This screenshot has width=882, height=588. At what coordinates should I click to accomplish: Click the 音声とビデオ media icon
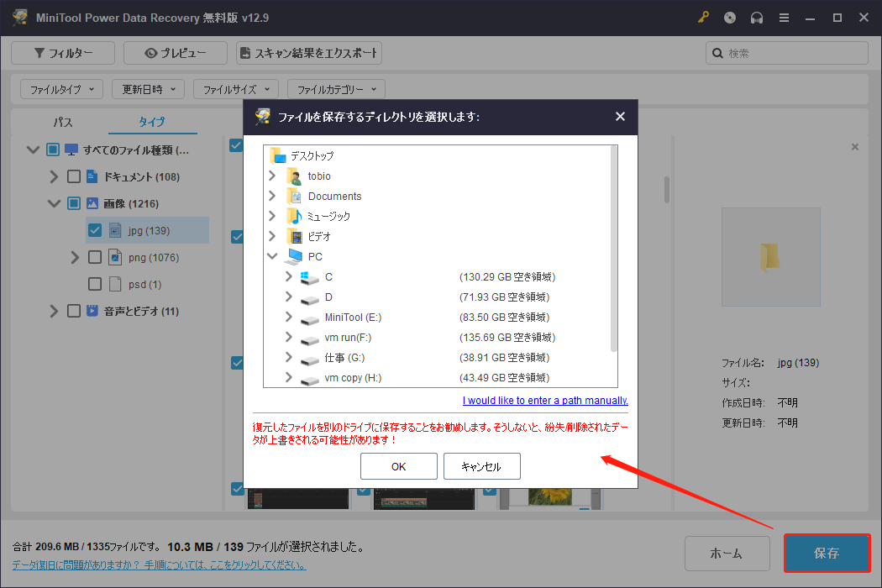click(92, 311)
